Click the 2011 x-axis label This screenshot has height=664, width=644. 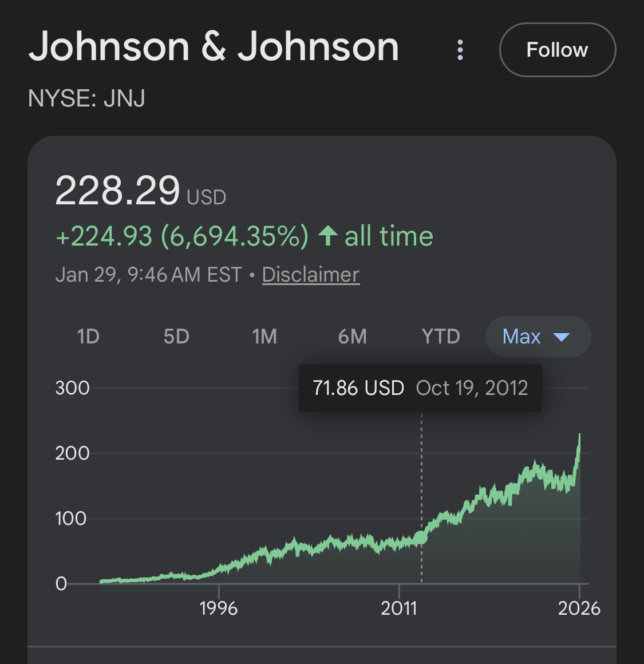pos(399,608)
